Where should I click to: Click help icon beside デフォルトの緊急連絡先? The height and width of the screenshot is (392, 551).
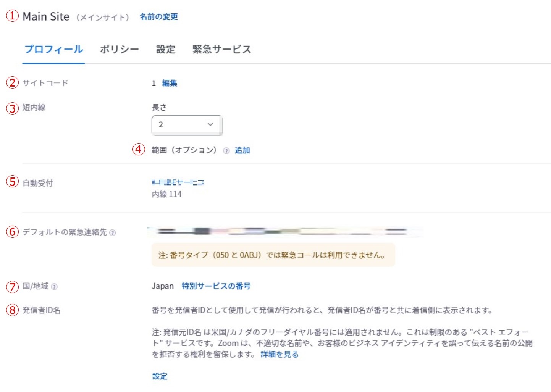coord(113,232)
